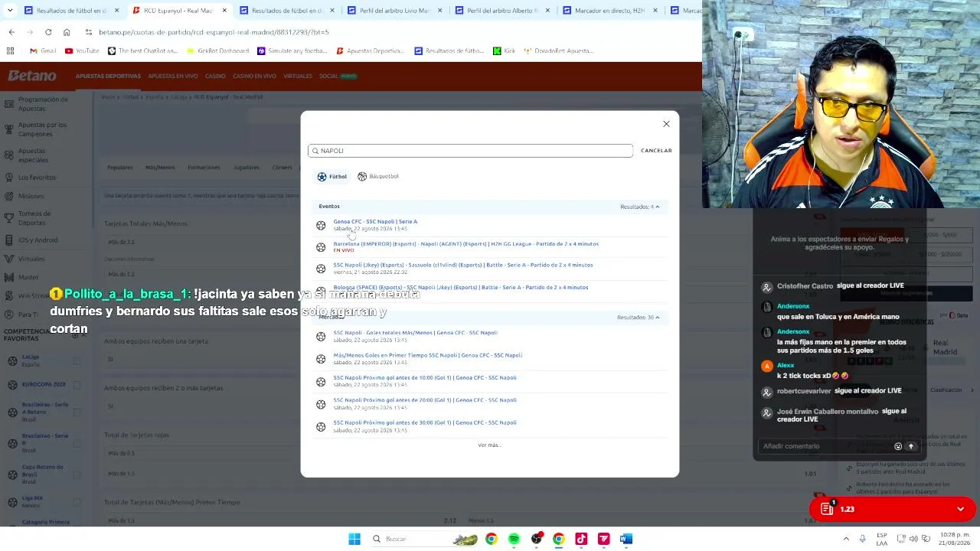Open Apuestas Deportivas menu

point(108,77)
